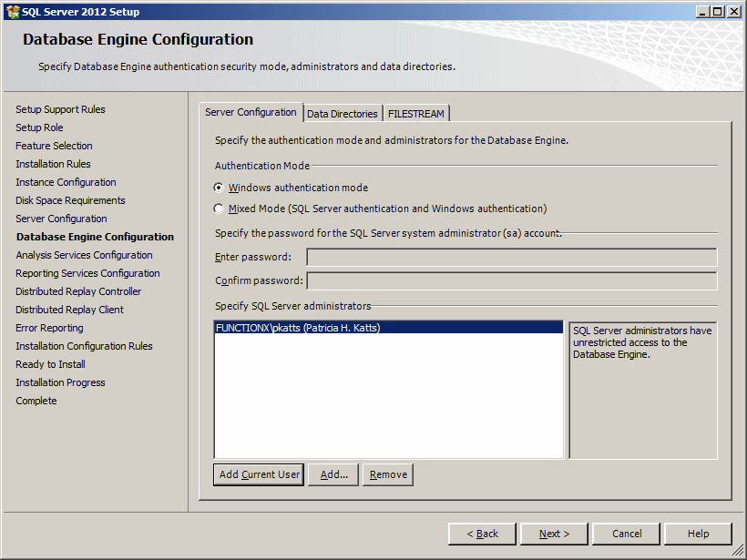Close the setup window with the X button
The image size is (747, 560).
tap(734, 12)
